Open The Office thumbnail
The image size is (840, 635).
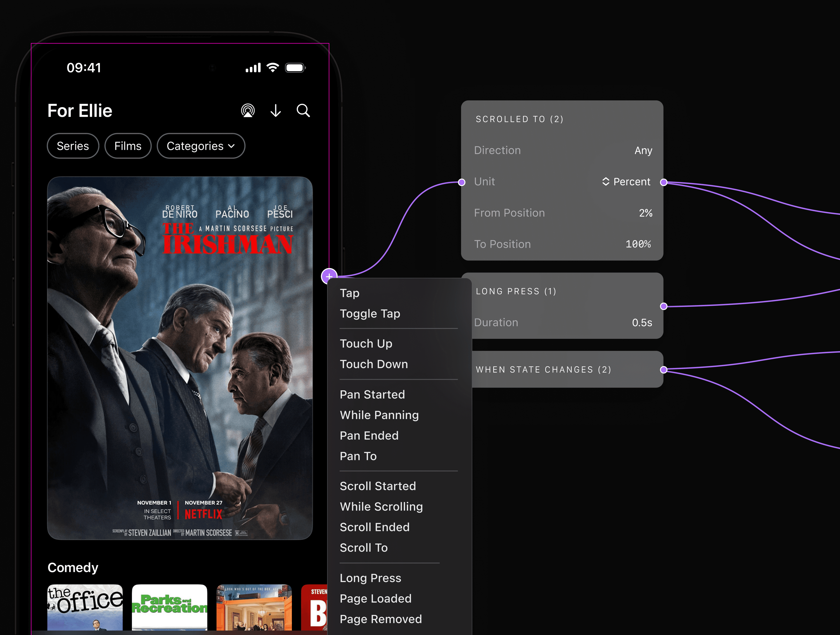(x=85, y=607)
